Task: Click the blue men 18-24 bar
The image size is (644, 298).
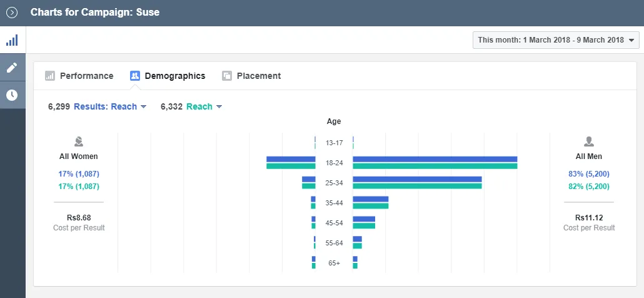Action: pyautogui.click(x=435, y=159)
